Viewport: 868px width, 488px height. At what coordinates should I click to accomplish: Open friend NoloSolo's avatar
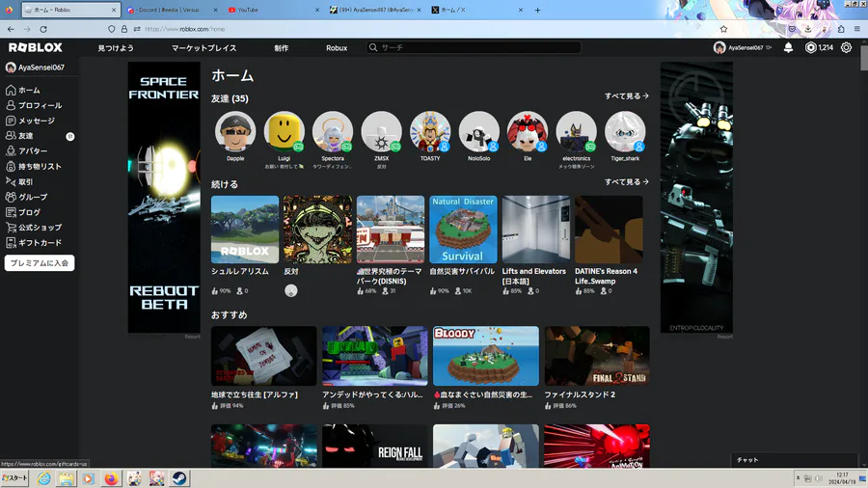point(478,132)
